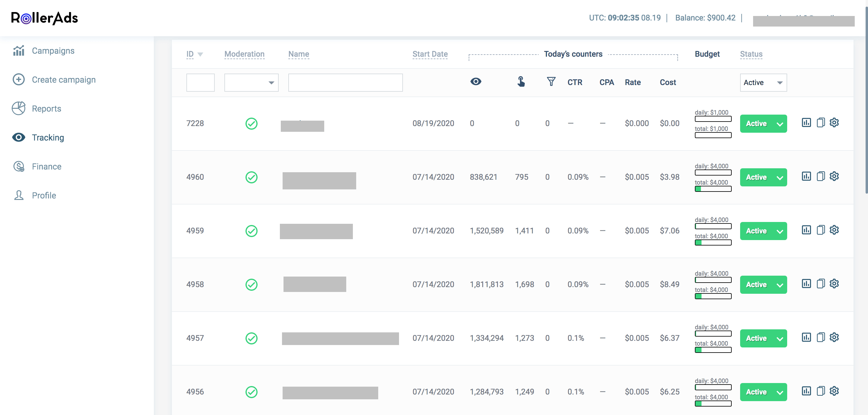
Task: Go to Reports in sidebar
Action: [x=46, y=109]
